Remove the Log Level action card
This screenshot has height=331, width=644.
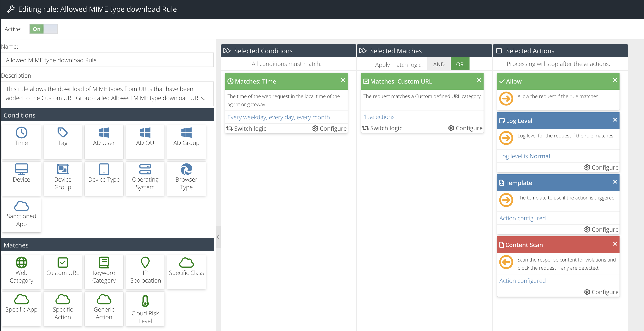point(615,120)
